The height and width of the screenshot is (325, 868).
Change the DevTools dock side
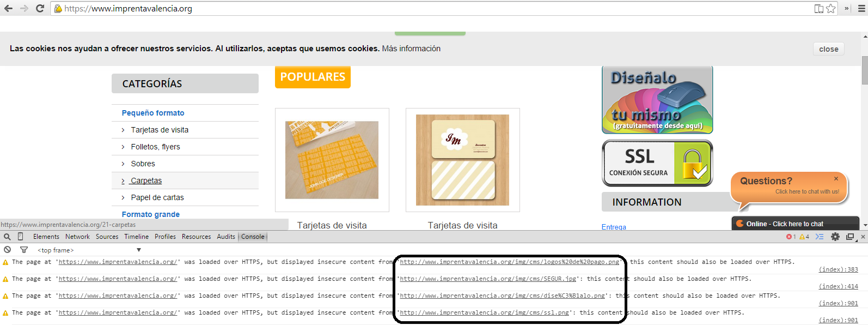click(849, 237)
